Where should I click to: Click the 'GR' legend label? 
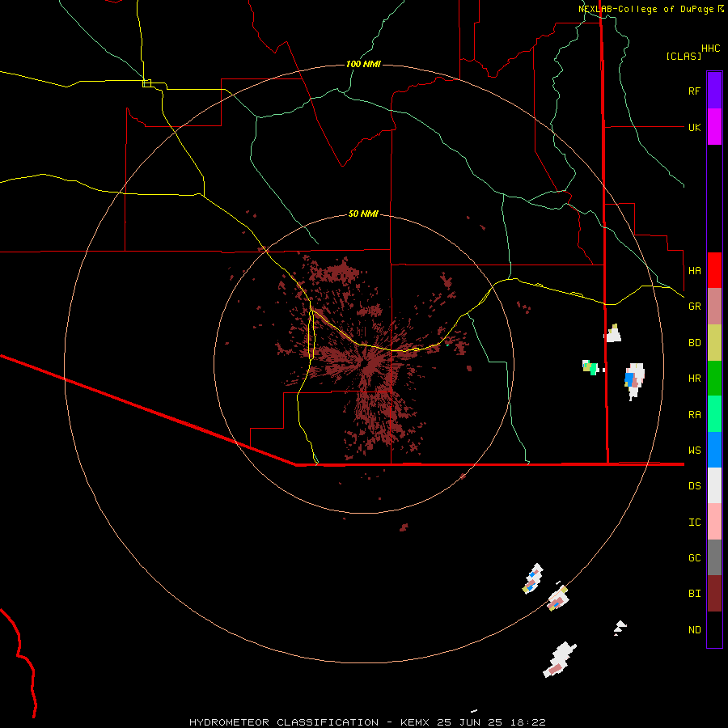click(694, 307)
